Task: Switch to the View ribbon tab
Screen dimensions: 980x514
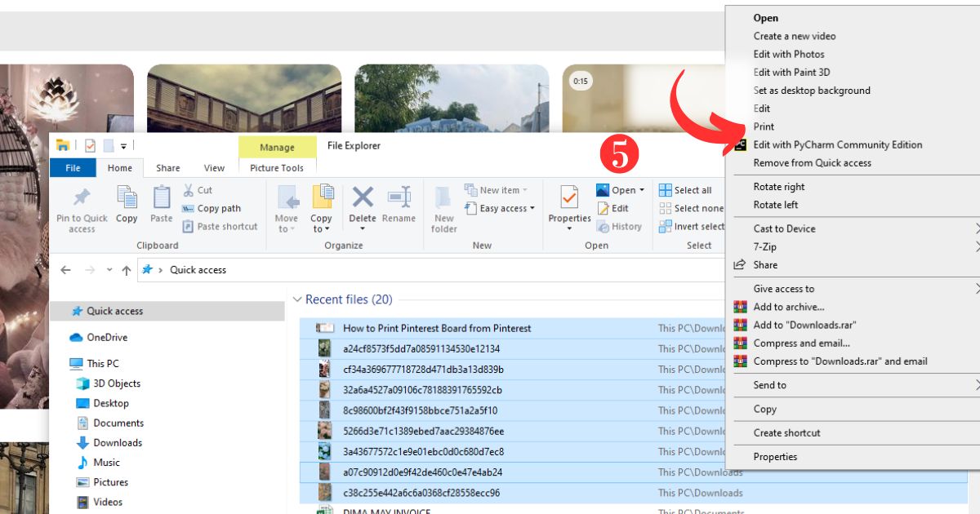Action: coord(214,168)
